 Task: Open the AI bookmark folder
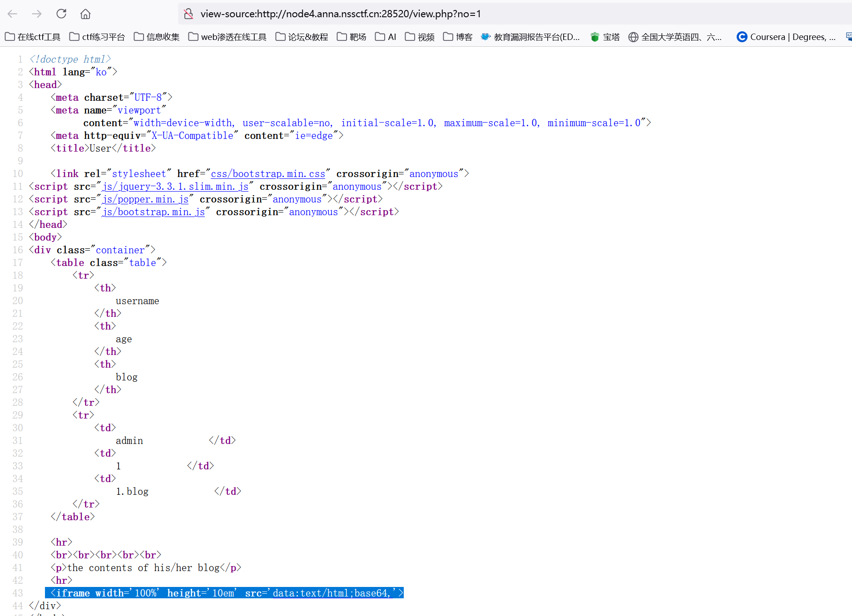coord(386,37)
